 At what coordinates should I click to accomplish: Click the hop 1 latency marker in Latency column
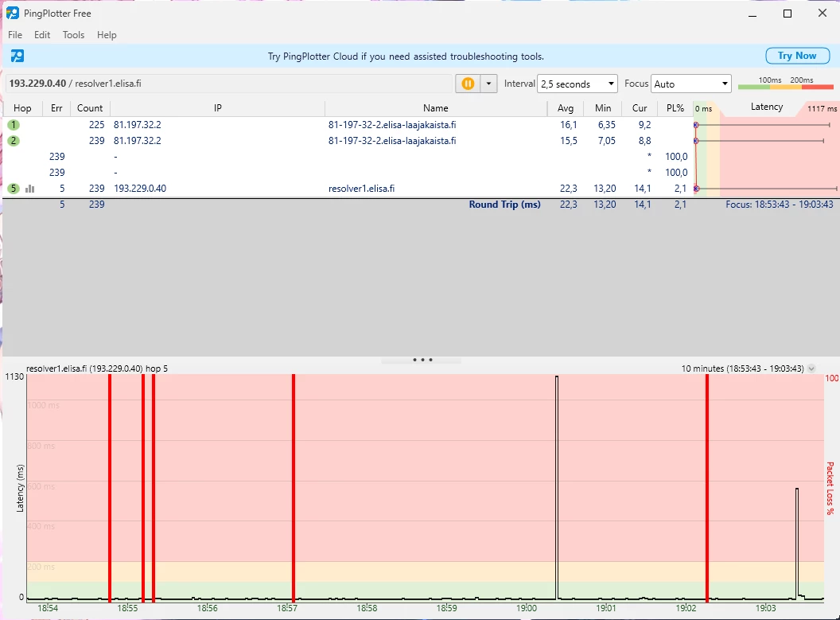(697, 125)
